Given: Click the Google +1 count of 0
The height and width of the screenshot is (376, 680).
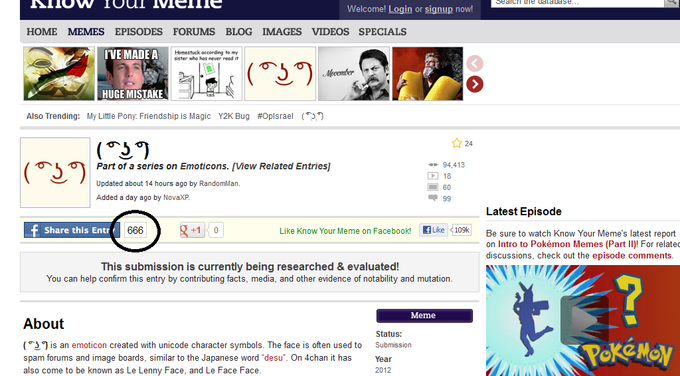Looking at the screenshot, I should (x=216, y=230).
